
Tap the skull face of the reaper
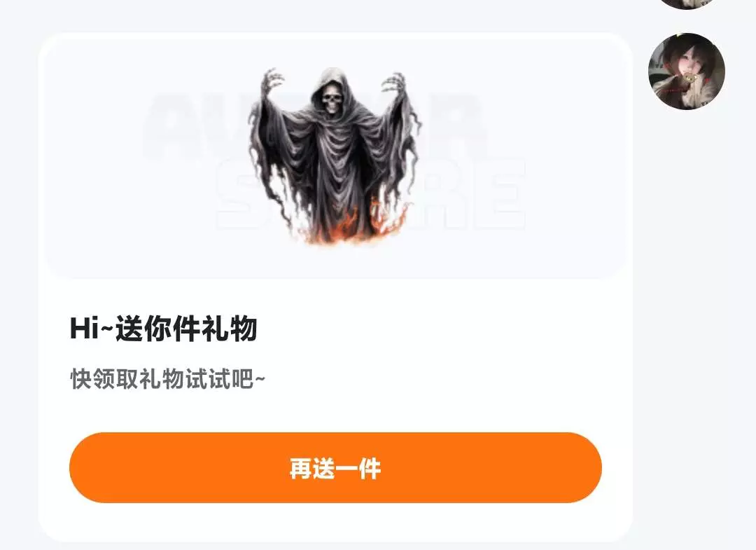click(332, 97)
